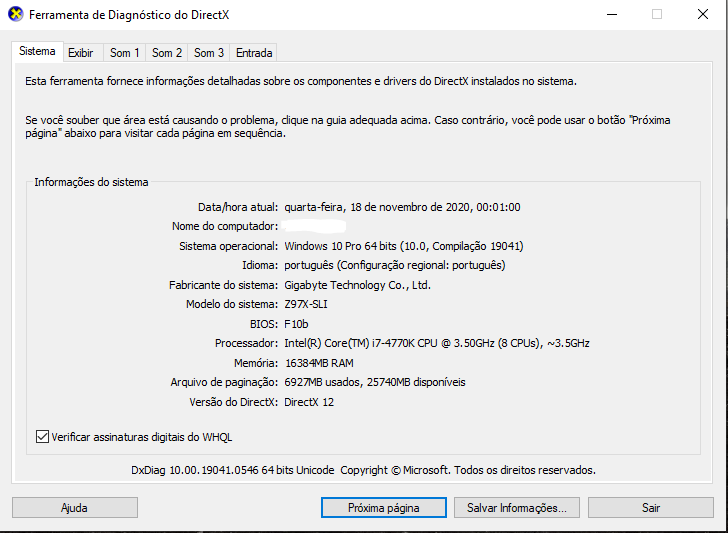This screenshot has height=533, width=728.
Task: Switch to the Sistema tab
Action: click(x=37, y=51)
